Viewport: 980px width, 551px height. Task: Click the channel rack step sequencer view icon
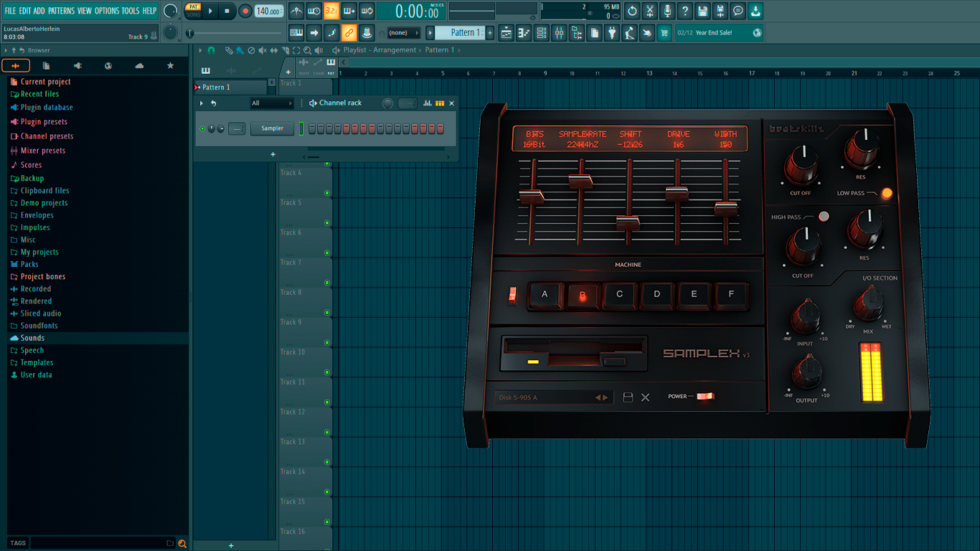440,103
